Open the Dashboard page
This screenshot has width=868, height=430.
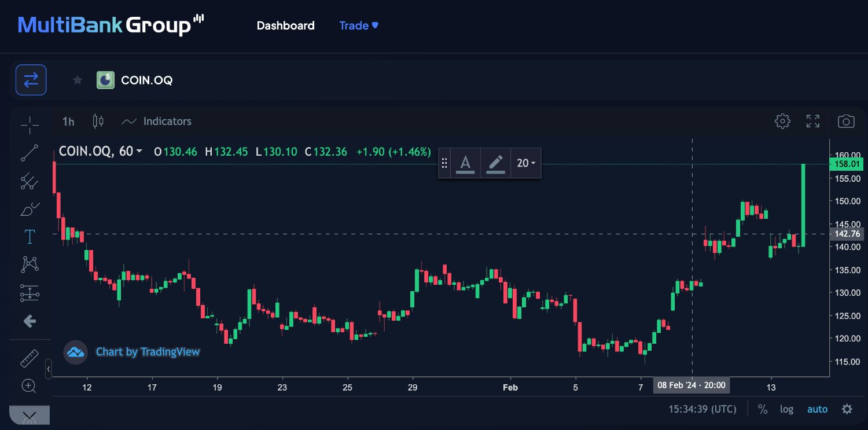tap(286, 25)
